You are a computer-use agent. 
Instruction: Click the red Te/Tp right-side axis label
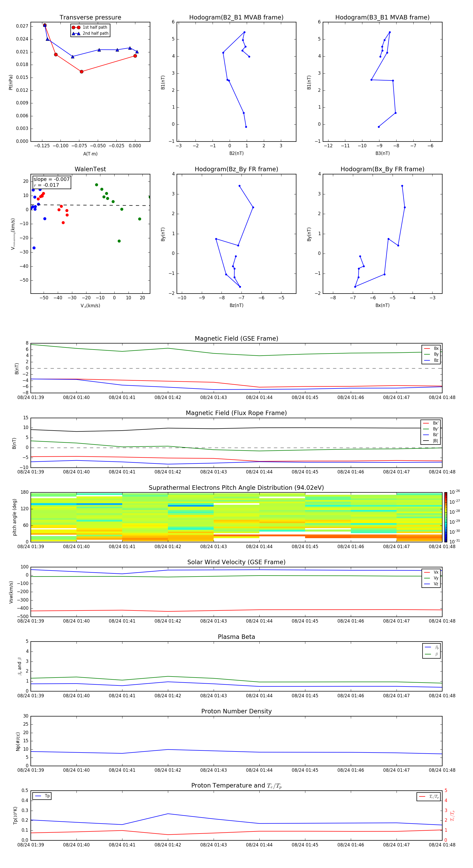tap(453, 816)
